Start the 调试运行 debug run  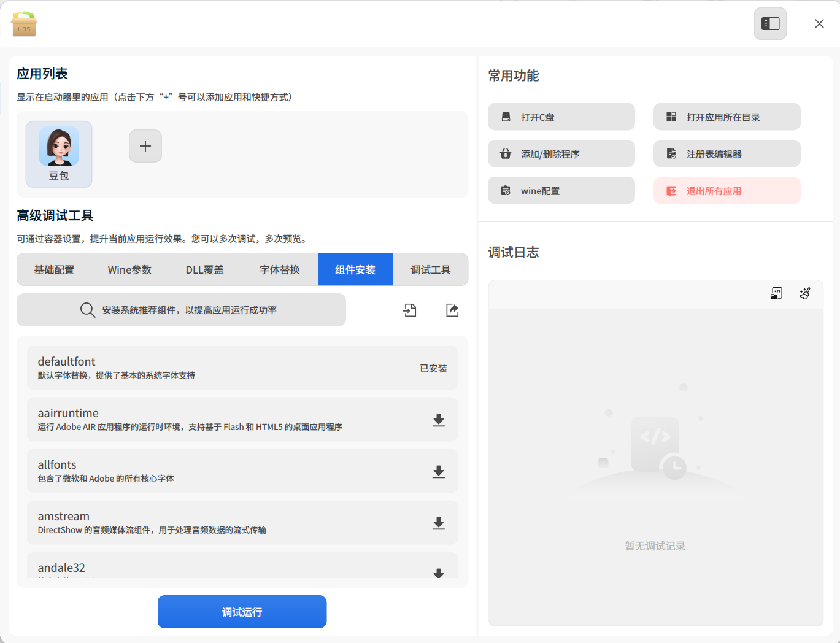tap(242, 612)
